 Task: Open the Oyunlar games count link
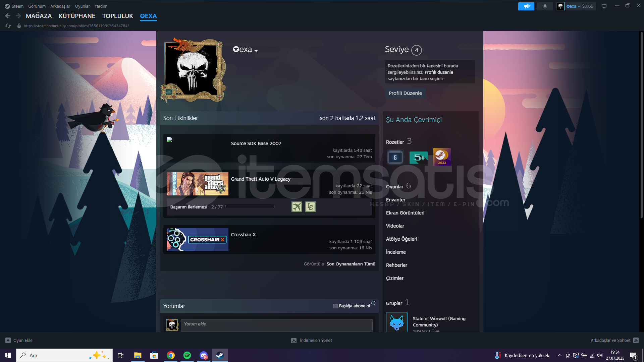[x=398, y=186]
